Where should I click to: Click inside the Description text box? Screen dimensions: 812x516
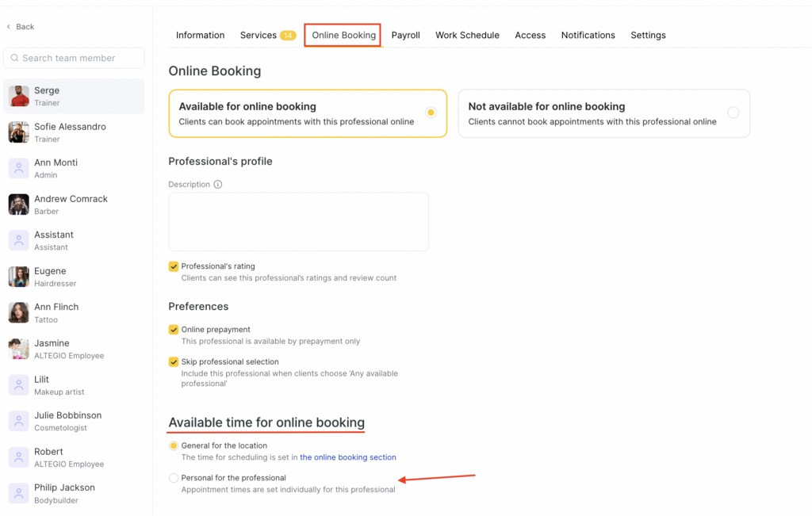[x=298, y=222]
